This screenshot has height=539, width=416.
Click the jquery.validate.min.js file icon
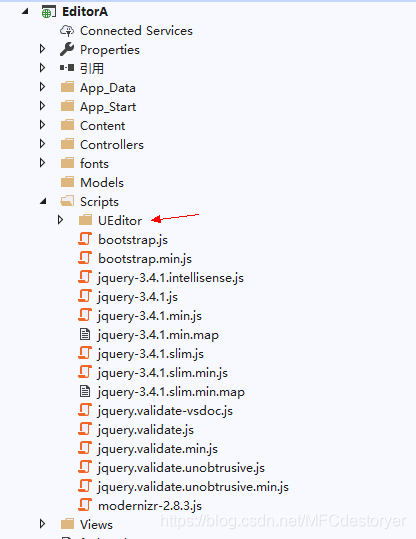click(x=85, y=448)
